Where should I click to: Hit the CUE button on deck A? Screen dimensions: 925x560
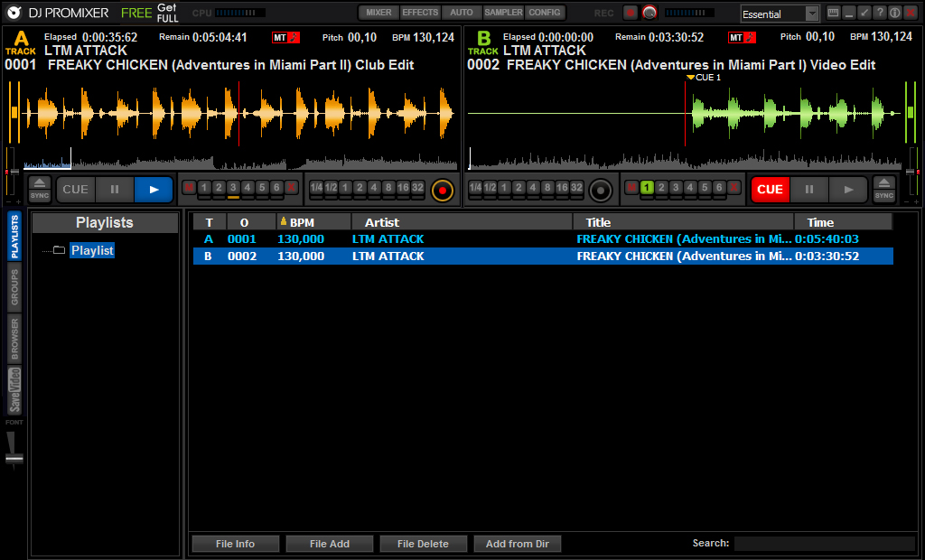pyautogui.click(x=76, y=190)
